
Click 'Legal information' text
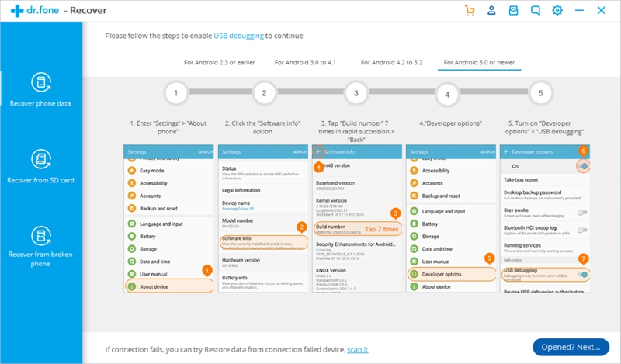click(x=241, y=190)
